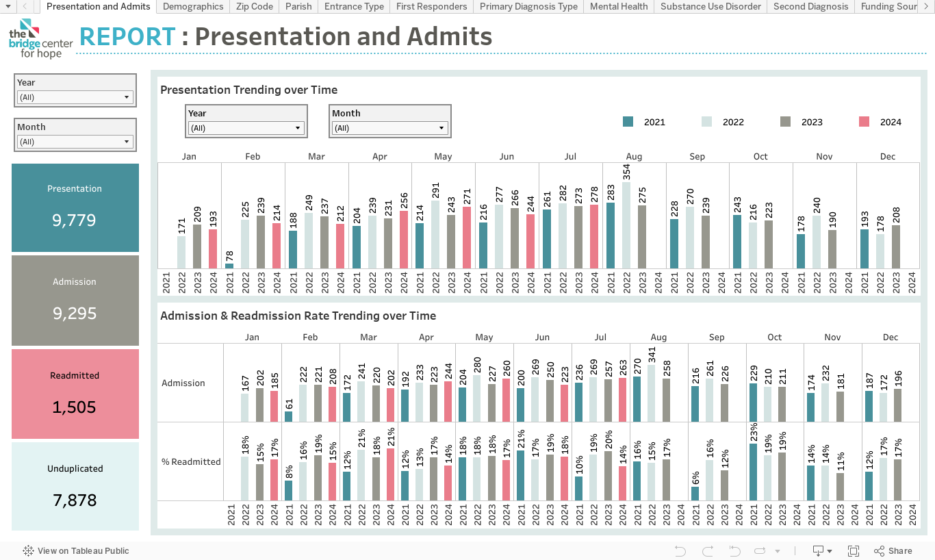
Task: Click the January 2022 presentation bar labeled 171
Action: pos(182,252)
